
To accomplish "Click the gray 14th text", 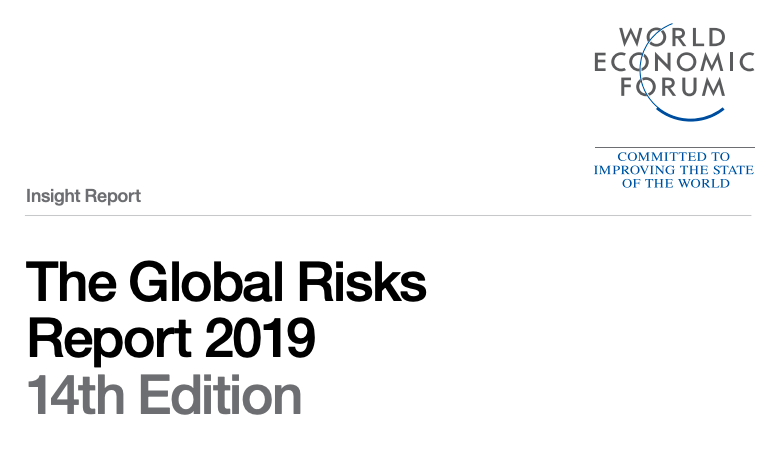I will [75, 396].
